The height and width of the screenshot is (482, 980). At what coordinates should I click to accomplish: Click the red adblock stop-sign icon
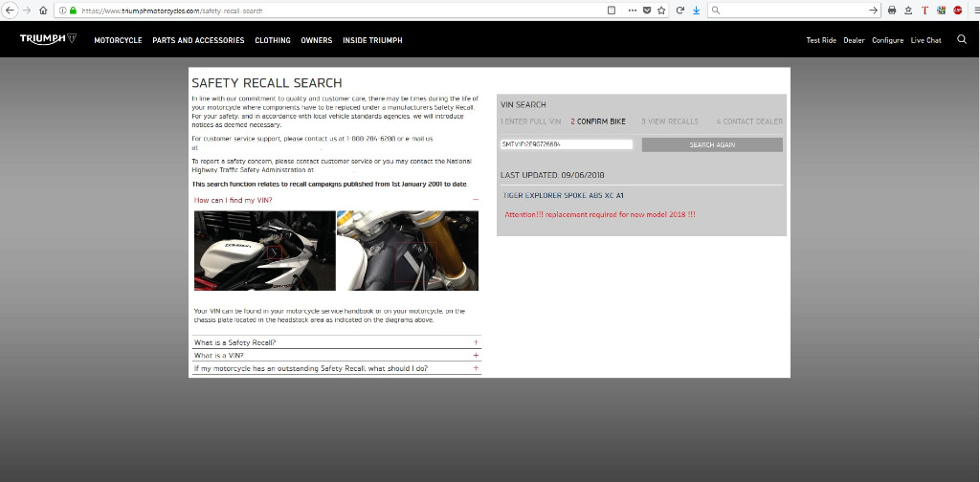957,10
